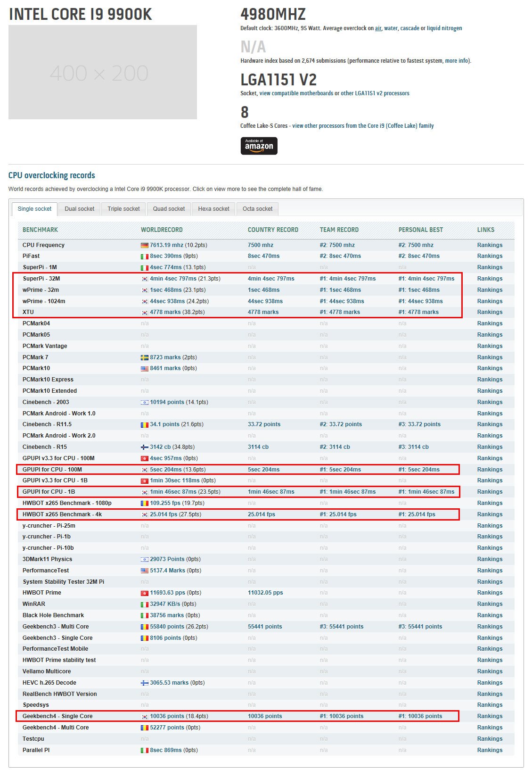Viewport: 532px width, 770px height.
Task: Open view compatible motherboards link
Action: click(296, 93)
